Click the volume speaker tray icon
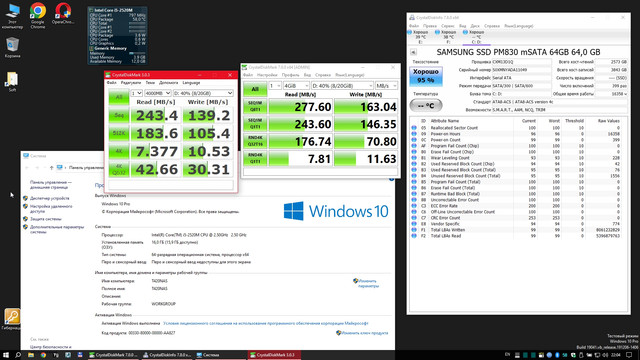This screenshot has width=640, height=360. click(605, 355)
